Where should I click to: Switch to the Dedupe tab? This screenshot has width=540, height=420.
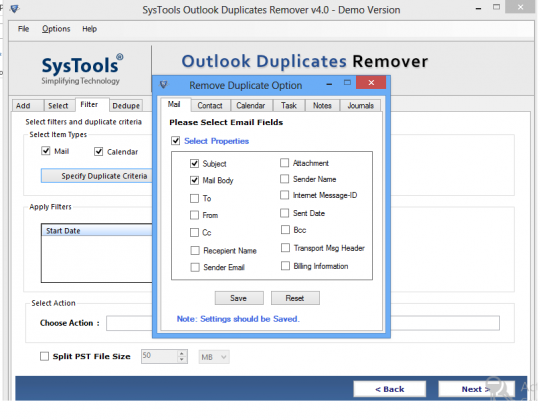pyautogui.click(x=126, y=105)
